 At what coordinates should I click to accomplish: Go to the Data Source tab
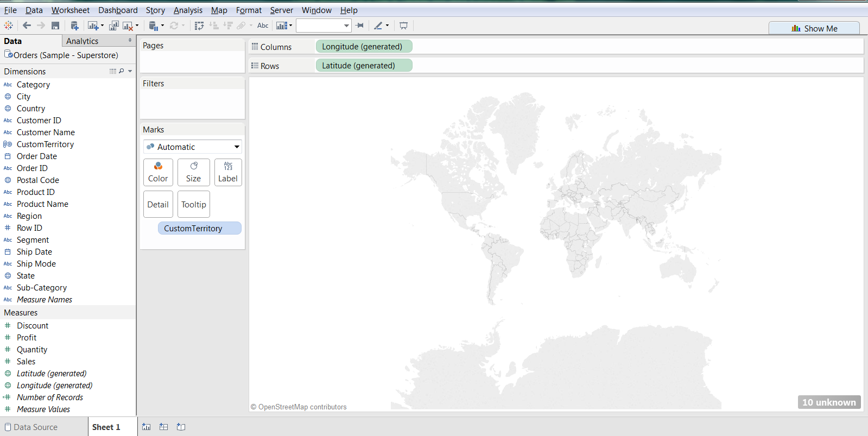tap(31, 427)
